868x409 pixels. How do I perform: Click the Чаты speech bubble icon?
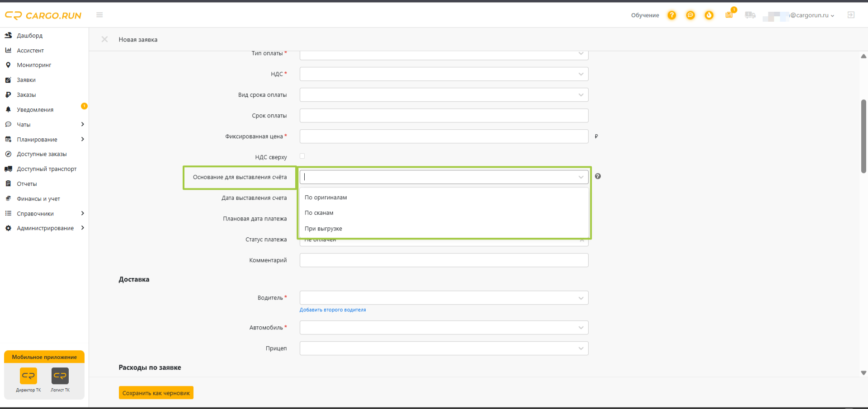point(8,124)
